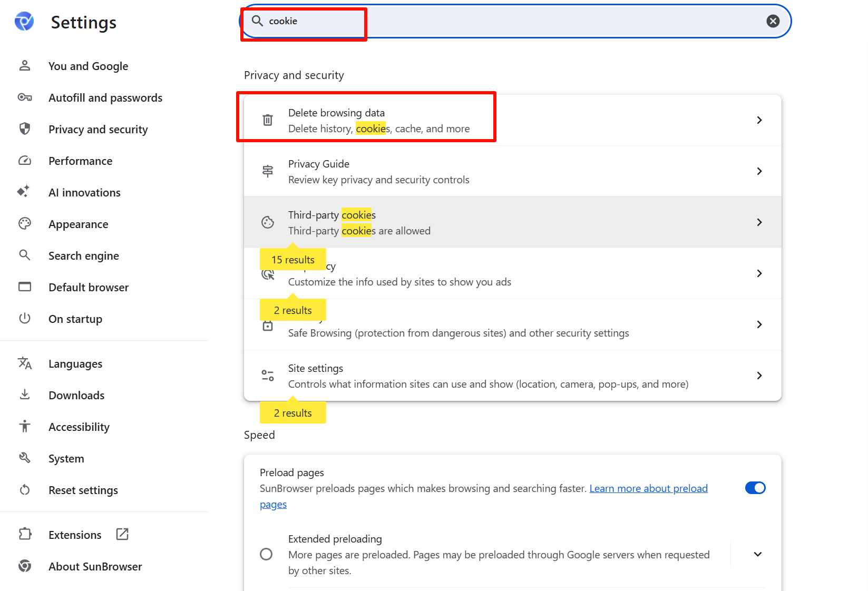This screenshot has height=591, width=868.
Task: Open On startup settings
Action: point(75,319)
